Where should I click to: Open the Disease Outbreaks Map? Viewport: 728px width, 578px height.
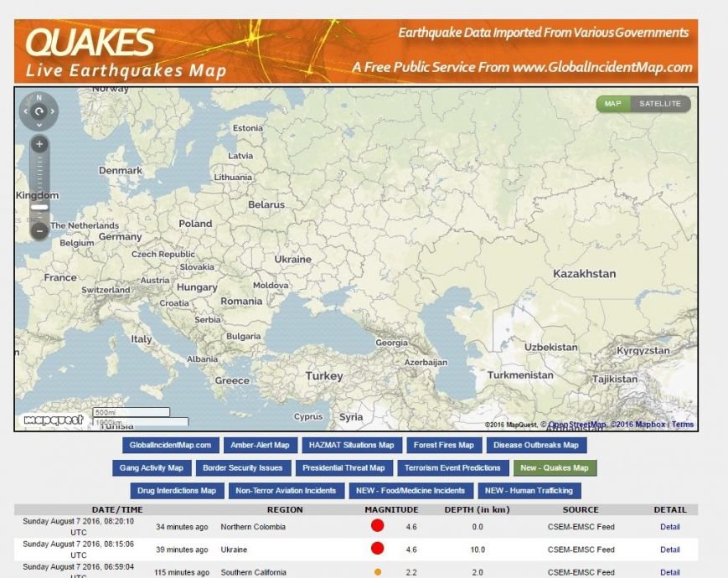pyautogui.click(x=536, y=445)
